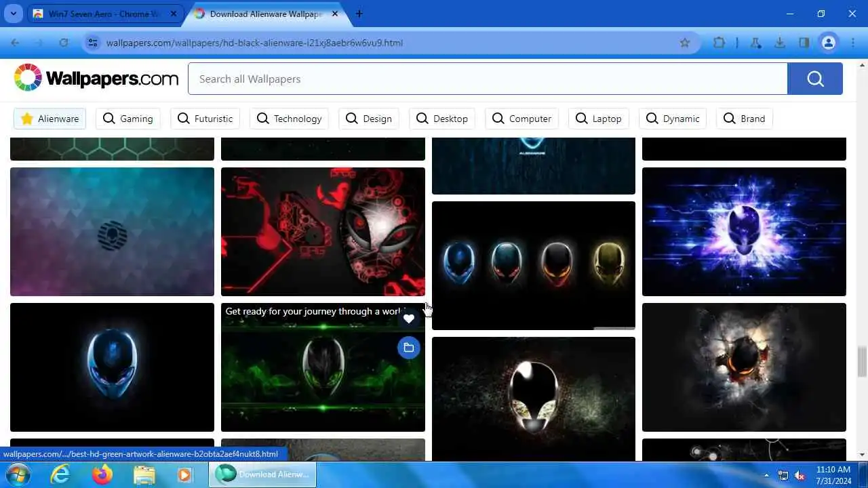868x488 pixels.
Task: Select the Desktop search tag
Action: coord(442,119)
